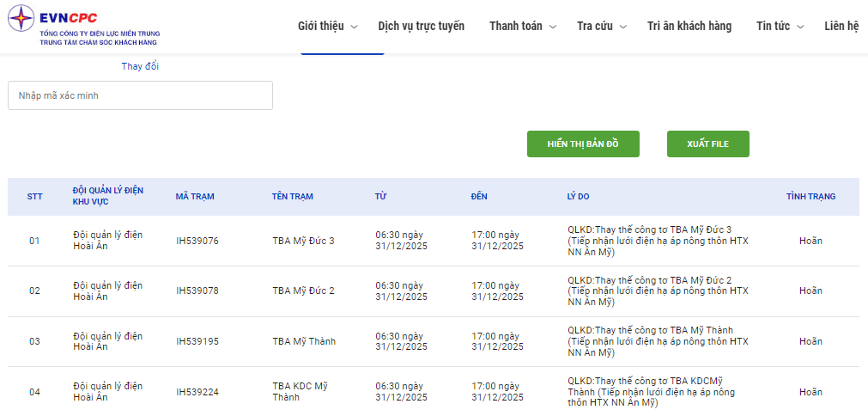Click the TÊN TRẠM column header
The width and height of the screenshot is (868, 416).
pos(292,197)
